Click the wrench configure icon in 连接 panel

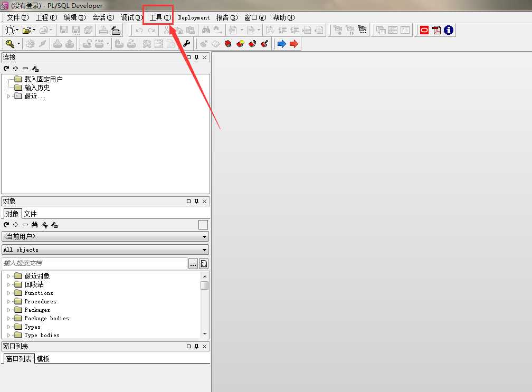point(35,69)
